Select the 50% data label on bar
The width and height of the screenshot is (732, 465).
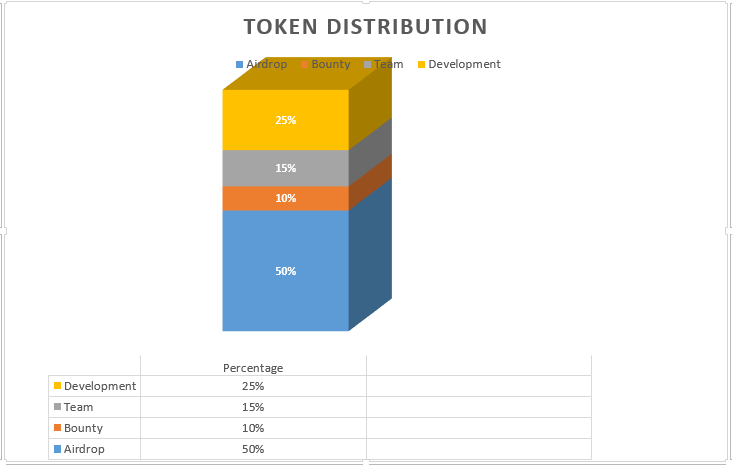click(x=286, y=271)
